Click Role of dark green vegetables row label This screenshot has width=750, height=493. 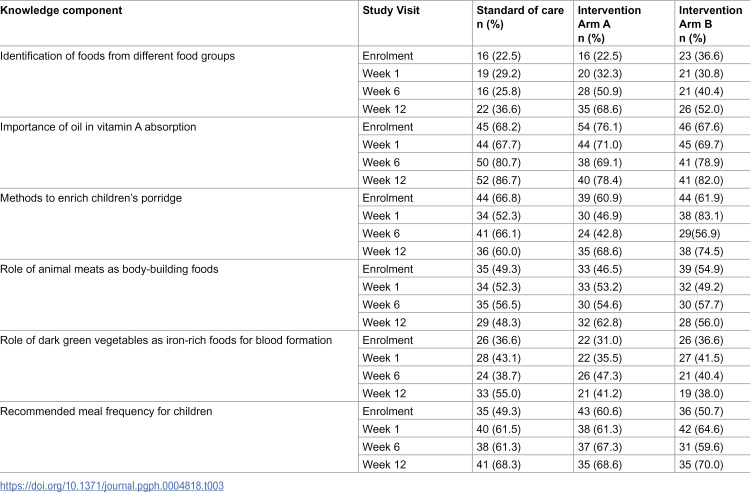pyautogui.click(x=166, y=340)
